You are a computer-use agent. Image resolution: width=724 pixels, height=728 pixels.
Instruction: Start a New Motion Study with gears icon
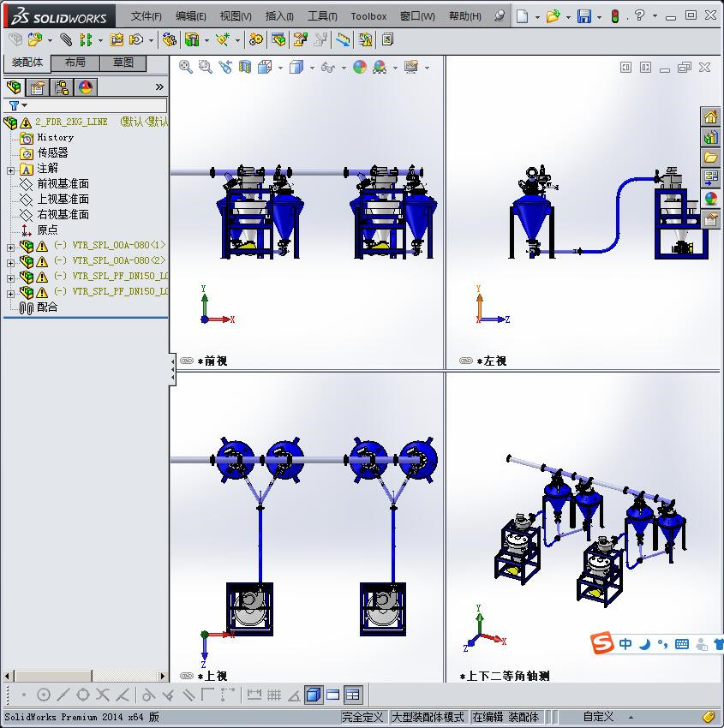point(255,40)
